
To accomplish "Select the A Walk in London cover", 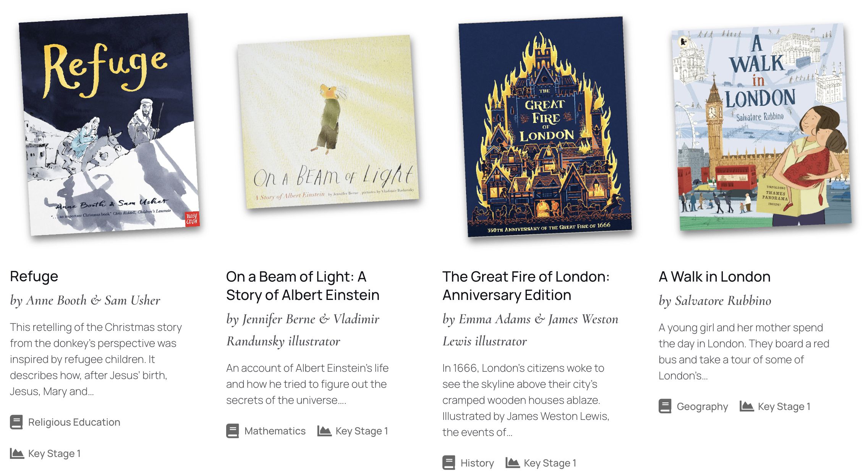I will [762, 127].
